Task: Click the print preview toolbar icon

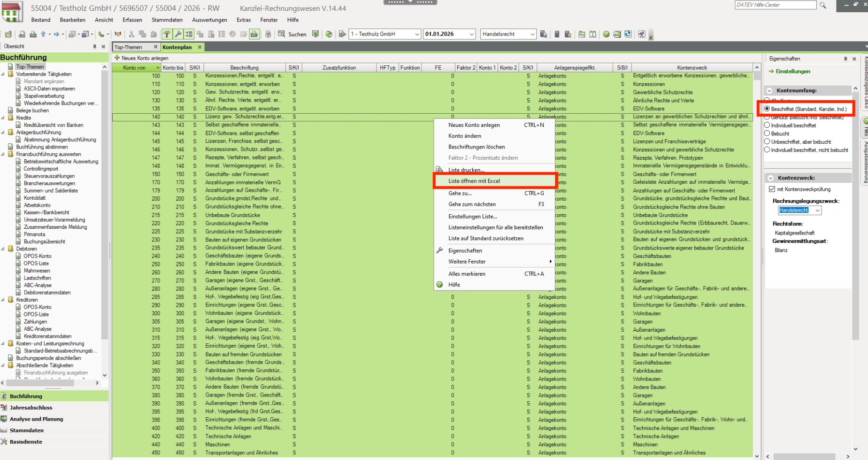Action: coord(22,34)
